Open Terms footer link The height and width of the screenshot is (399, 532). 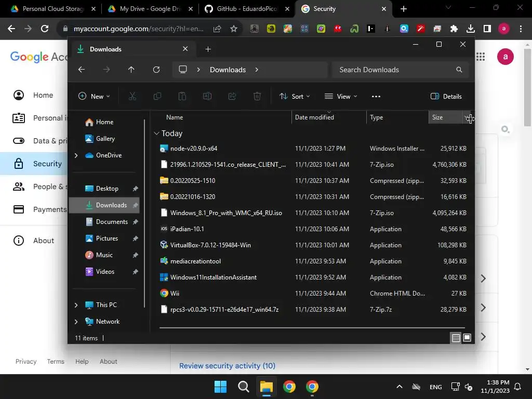tap(56, 362)
